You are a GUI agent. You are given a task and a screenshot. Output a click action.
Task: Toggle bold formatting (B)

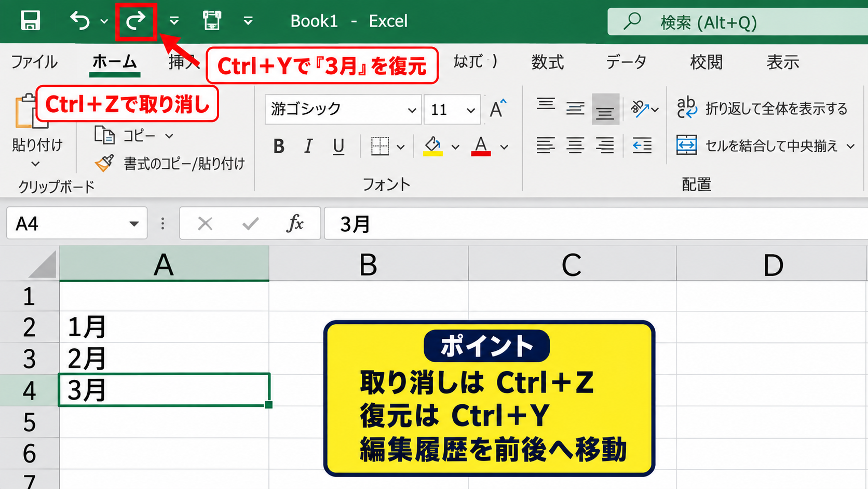pos(279,147)
